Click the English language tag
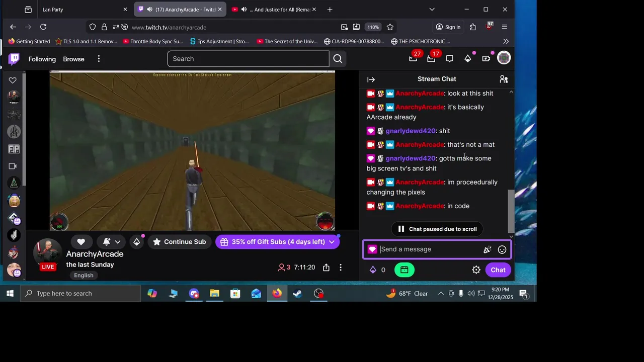 tap(84, 275)
